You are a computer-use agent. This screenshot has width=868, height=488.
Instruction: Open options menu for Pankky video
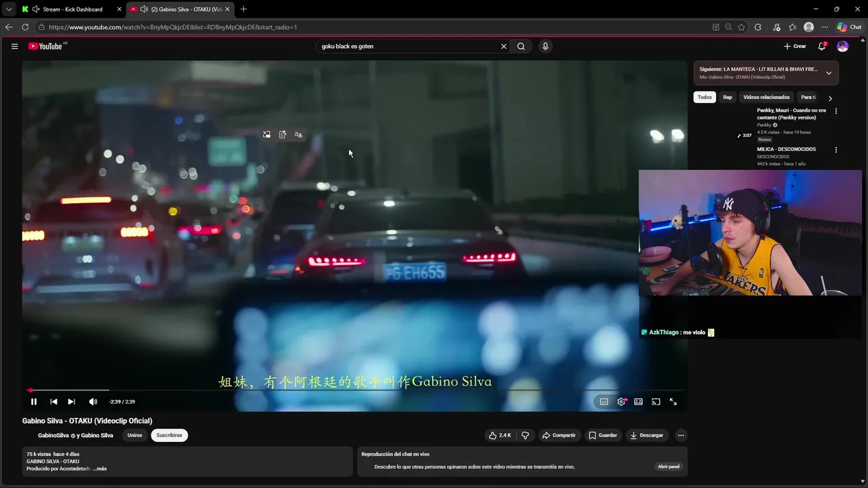835,111
